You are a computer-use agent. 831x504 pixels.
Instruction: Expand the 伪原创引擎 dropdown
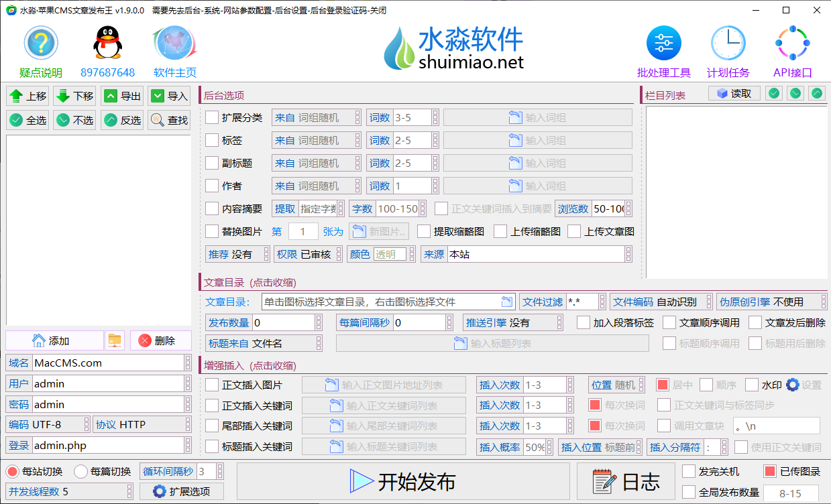771,302
